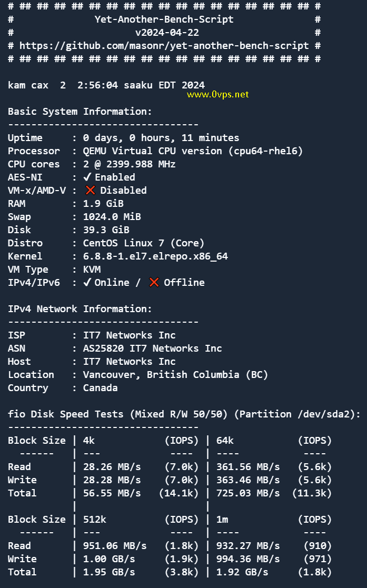Image resolution: width=367 pixels, height=588 pixels.
Task: Click the red X beside IPv6 Offline
Action: (154, 282)
